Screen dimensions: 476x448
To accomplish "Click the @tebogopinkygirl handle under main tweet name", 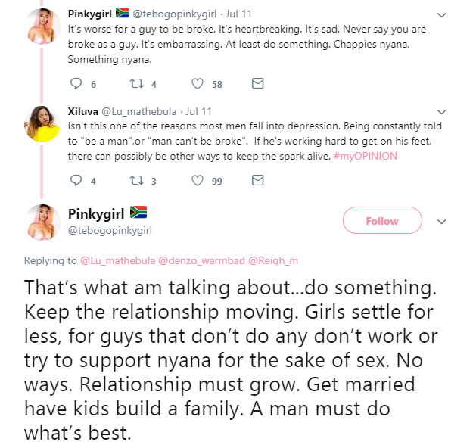I will pyautogui.click(x=110, y=229).
